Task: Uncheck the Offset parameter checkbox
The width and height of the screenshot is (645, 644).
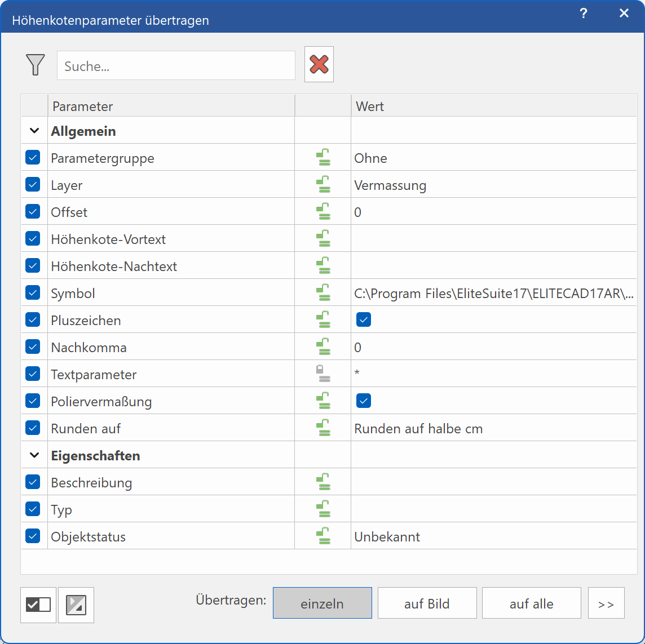Action: (33, 212)
